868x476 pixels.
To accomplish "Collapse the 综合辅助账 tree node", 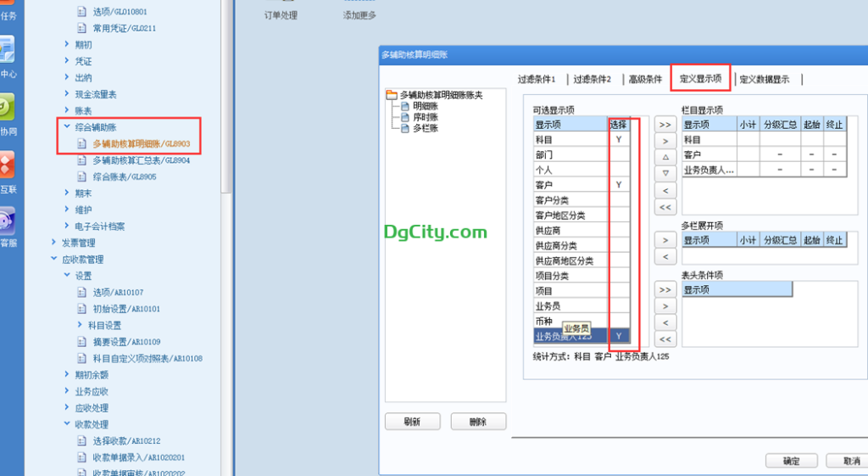I will pyautogui.click(x=67, y=127).
